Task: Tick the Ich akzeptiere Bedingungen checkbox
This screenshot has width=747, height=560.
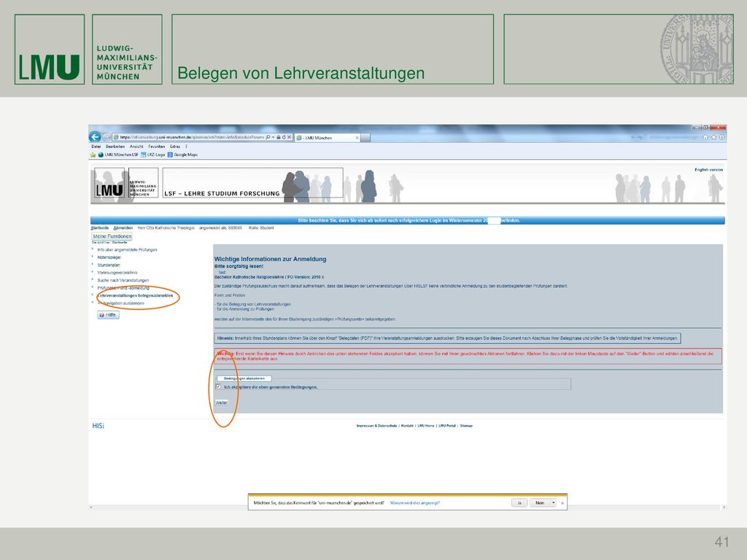Action: 219,386
